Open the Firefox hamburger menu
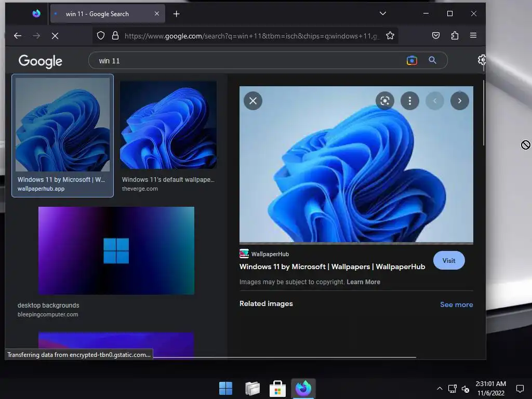 tap(473, 35)
